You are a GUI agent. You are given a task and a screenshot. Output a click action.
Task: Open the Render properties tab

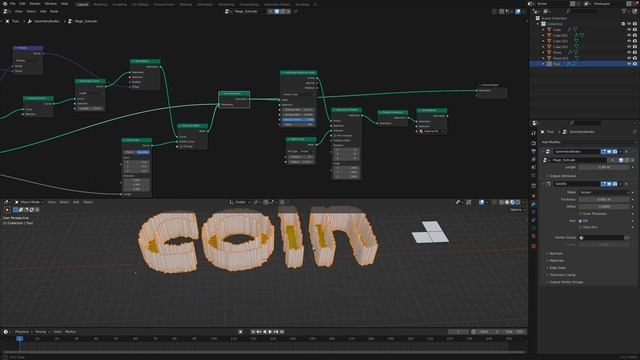(533, 143)
